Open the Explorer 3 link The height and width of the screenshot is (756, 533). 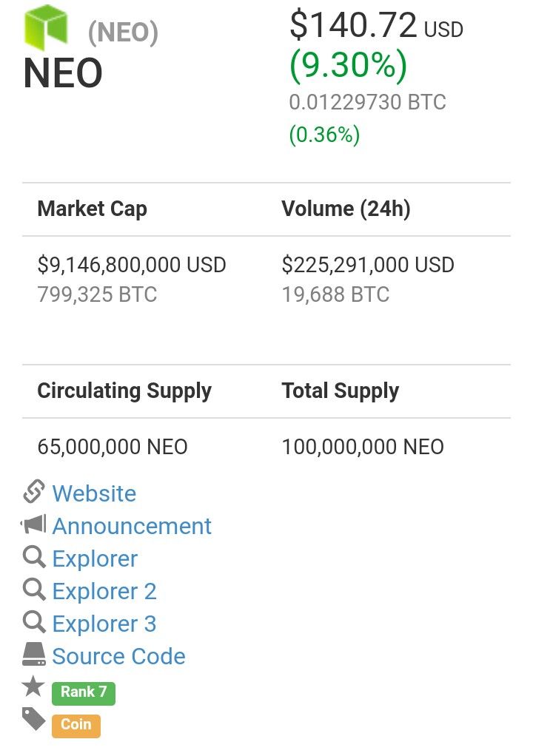click(x=104, y=624)
